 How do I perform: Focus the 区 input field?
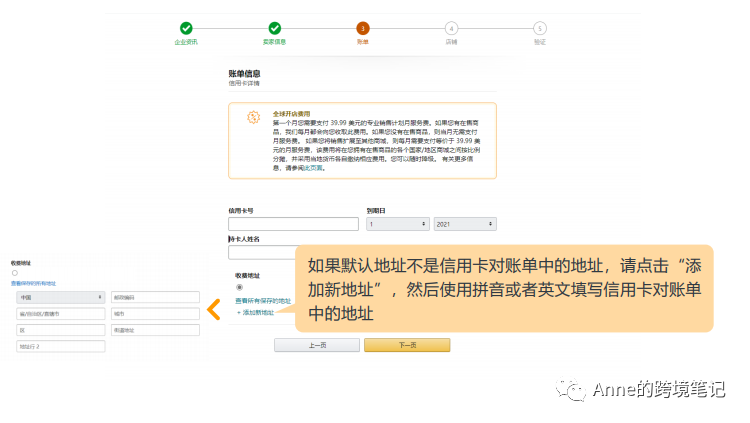[60, 330]
